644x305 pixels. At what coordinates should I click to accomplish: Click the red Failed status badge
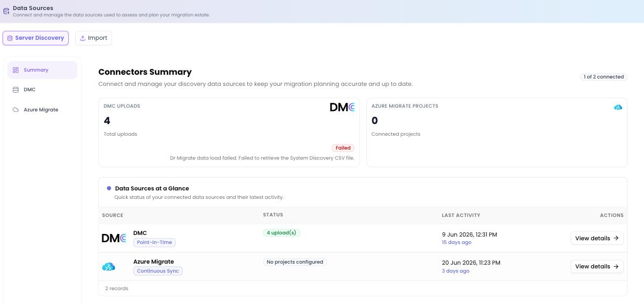coord(343,148)
